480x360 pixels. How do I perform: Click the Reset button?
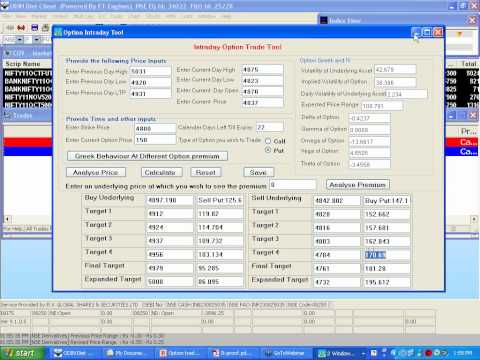click(206, 172)
